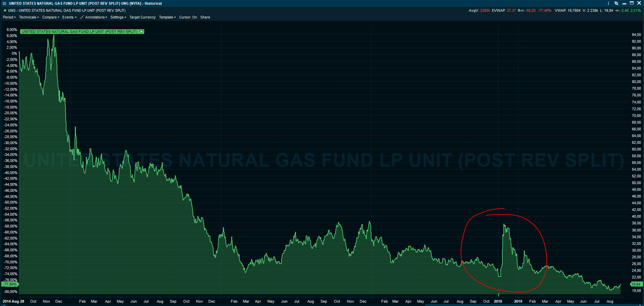The width and height of the screenshot is (644, 306).
Task: Open the Annotations dropdown
Action: (x=96, y=17)
